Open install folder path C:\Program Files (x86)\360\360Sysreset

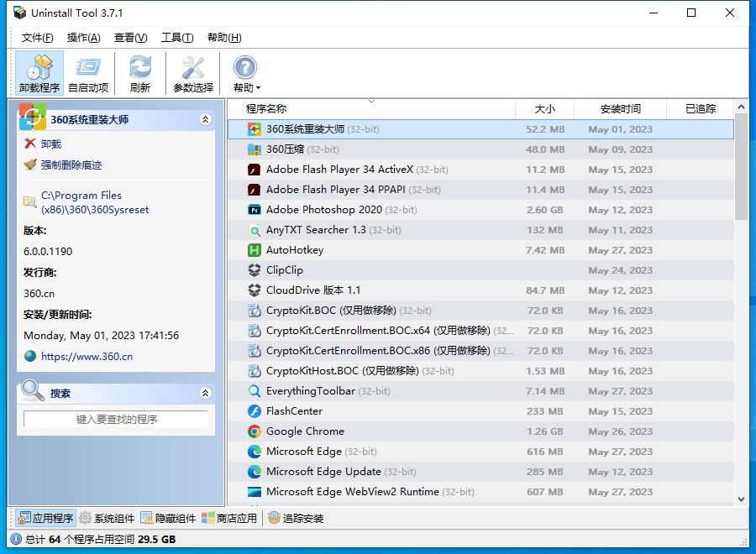coord(94,202)
